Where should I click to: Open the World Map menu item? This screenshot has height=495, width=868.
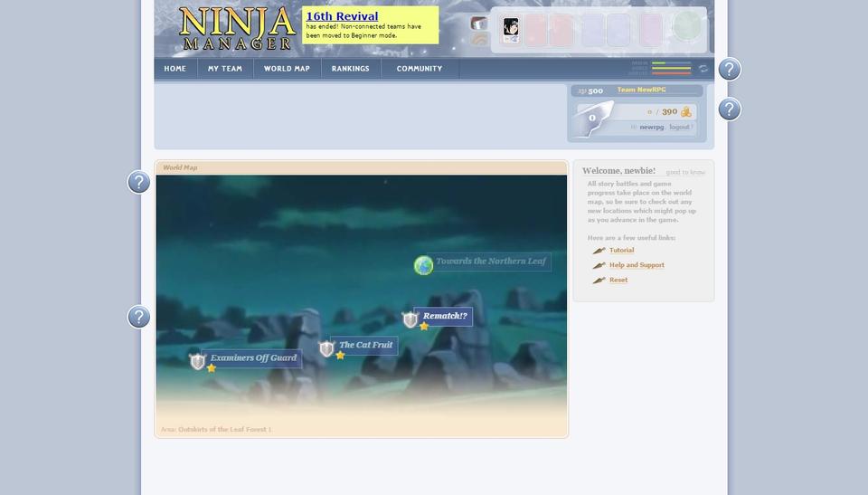click(x=287, y=69)
